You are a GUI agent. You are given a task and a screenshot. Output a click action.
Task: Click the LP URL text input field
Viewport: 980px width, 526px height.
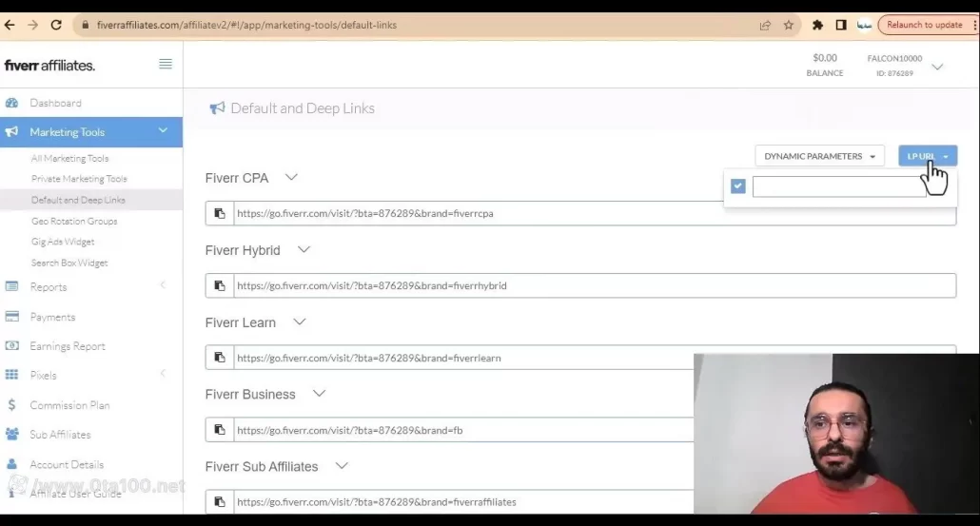click(x=838, y=186)
